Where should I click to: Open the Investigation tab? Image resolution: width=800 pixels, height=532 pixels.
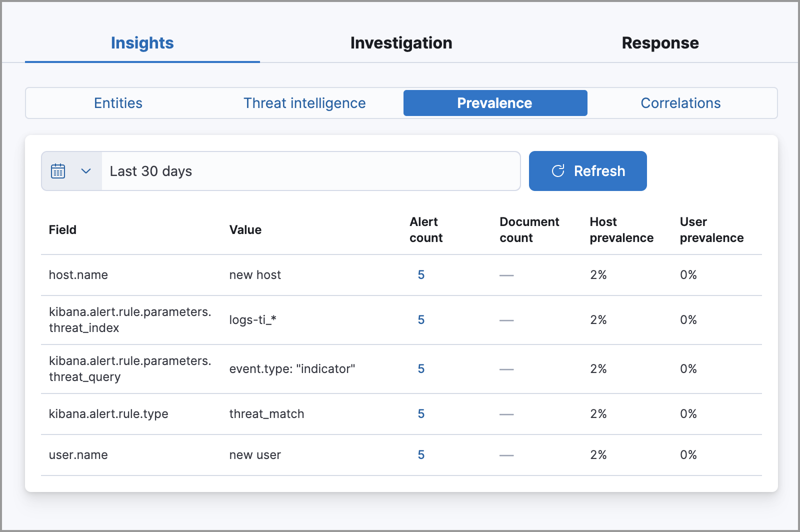[401, 43]
